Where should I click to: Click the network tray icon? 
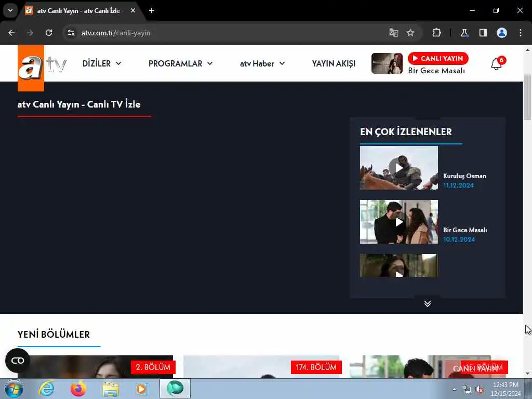467,390
